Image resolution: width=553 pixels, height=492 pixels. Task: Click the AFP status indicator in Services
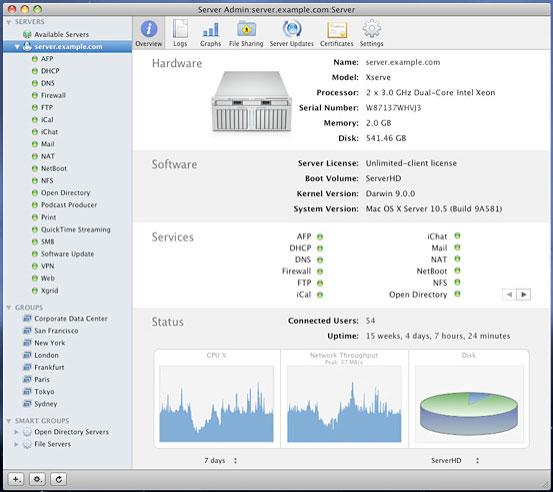click(x=320, y=237)
